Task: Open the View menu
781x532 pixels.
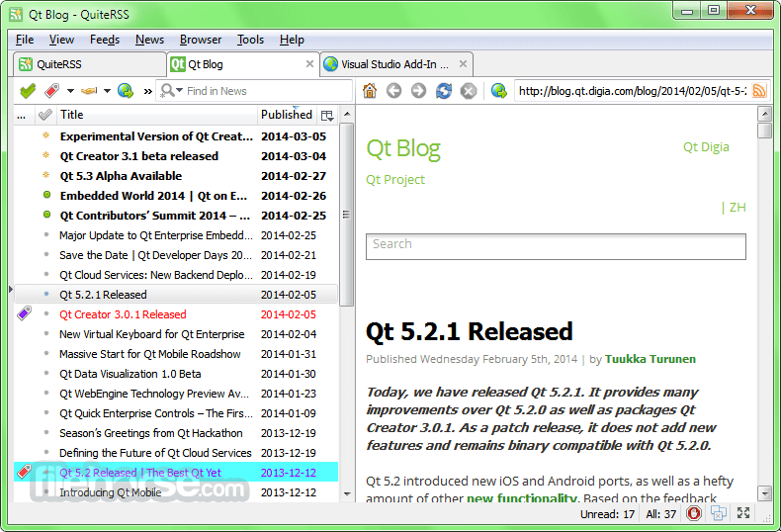Action: (61, 40)
